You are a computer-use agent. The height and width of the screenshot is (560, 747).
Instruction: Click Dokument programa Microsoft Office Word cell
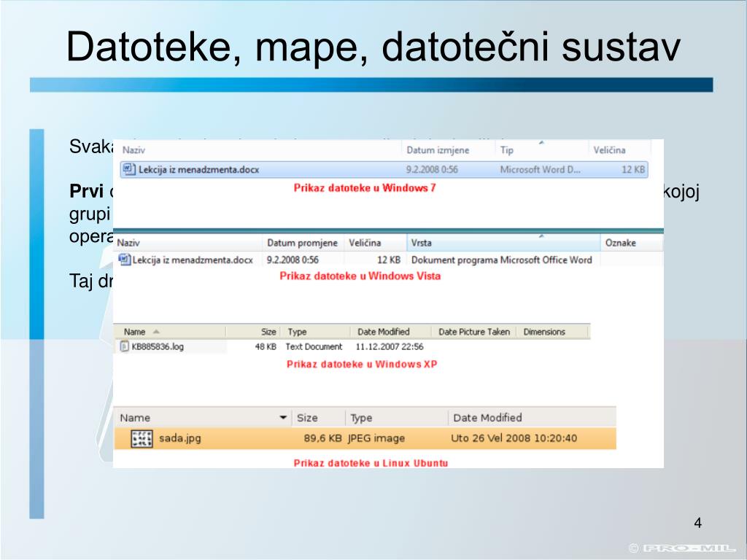pyautogui.click(x=501, y=260)
